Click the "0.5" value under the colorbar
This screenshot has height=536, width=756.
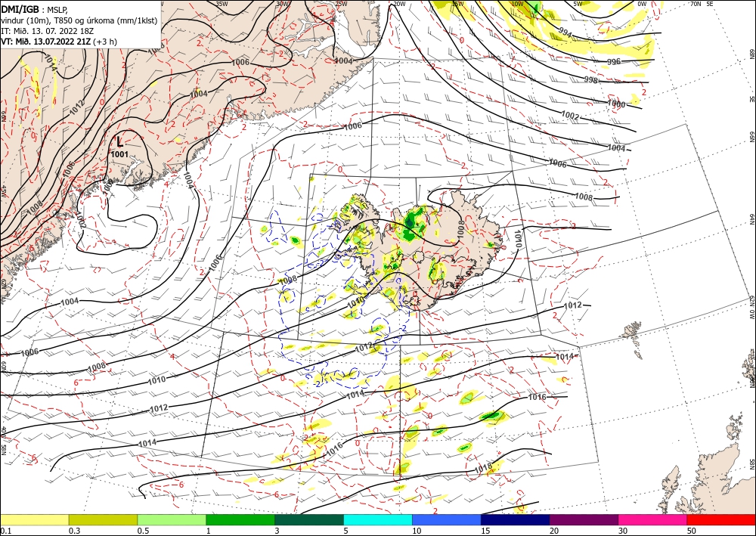tap(143, 531)
